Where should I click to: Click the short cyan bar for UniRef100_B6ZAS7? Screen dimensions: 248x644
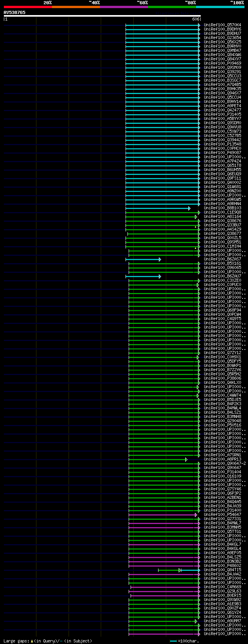coord(143,259)
